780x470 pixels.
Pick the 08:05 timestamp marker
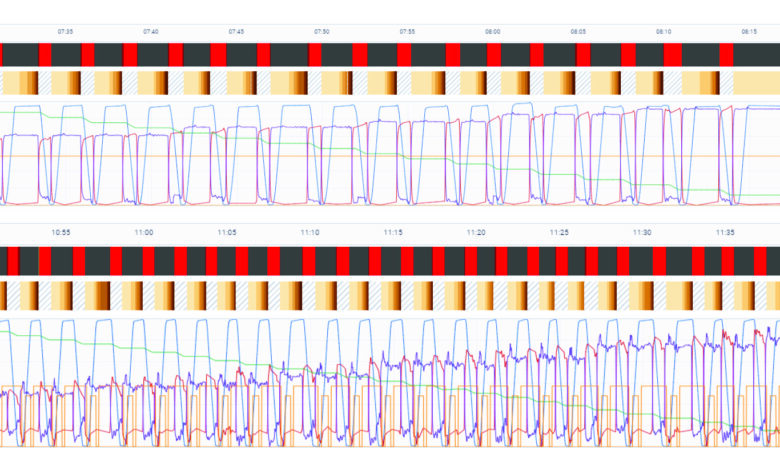(x=578, y=32)
